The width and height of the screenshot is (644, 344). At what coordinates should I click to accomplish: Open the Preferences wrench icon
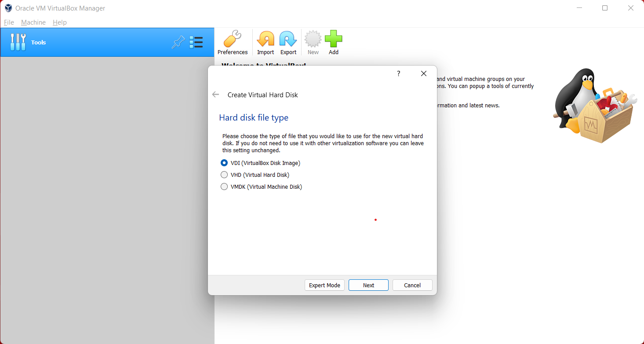click(x=233, y=40)
